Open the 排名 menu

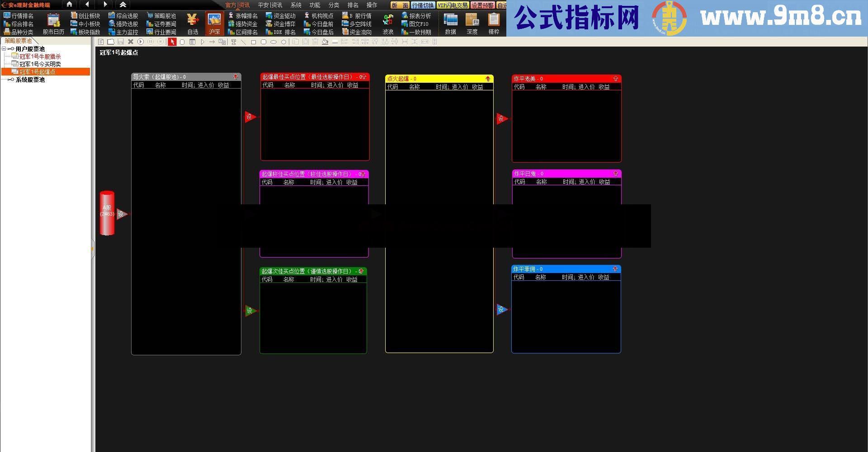pos(354,5)
